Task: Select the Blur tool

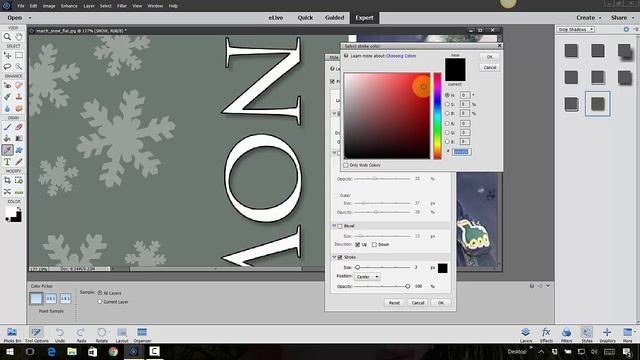Action: [7, 108]
